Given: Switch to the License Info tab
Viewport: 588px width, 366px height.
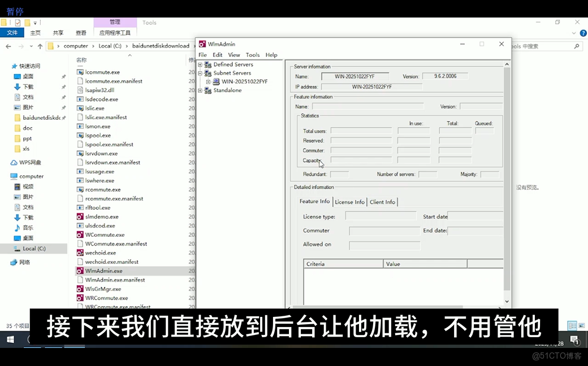Looking at the screenshot, I should point(349,202).
